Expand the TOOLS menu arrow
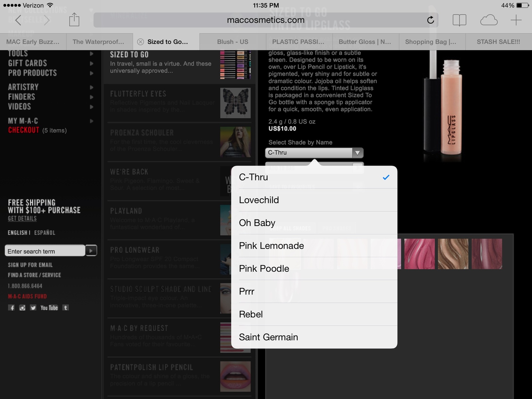Image resolution: width=532 pixels, height=399 pixels. tap(91, 54)
